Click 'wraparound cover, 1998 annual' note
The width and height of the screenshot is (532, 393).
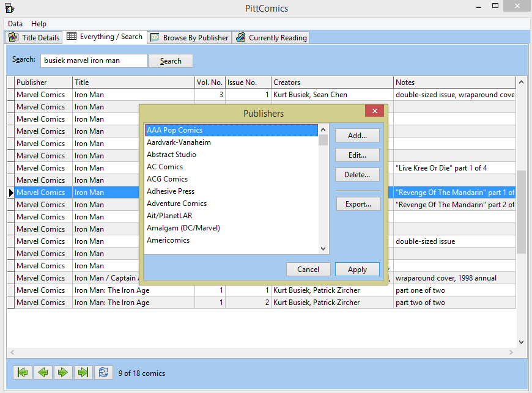pos(454,278)
